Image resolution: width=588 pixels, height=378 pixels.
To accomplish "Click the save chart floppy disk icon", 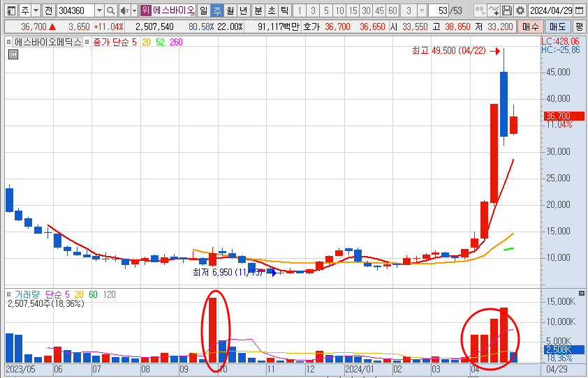I will tap(506, 10).
